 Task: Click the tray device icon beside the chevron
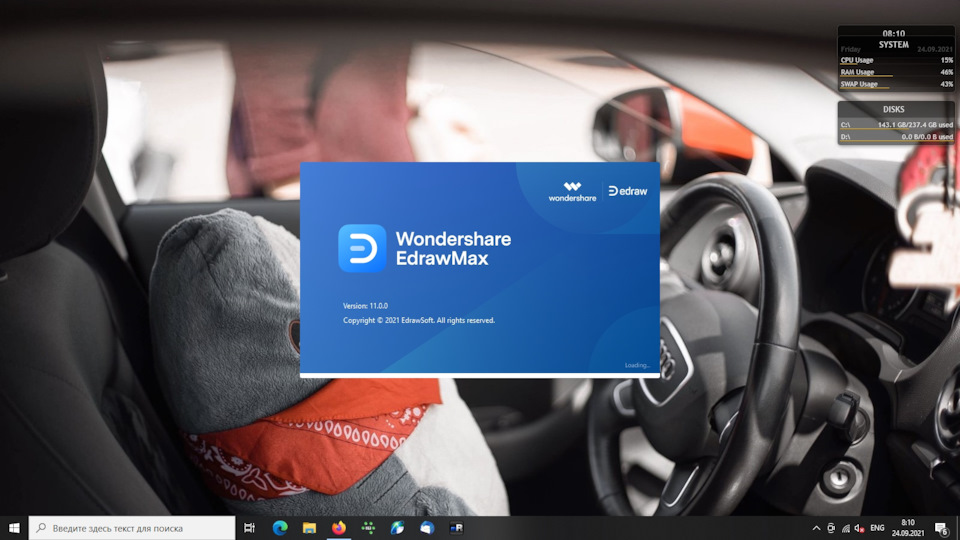point(831,528)
